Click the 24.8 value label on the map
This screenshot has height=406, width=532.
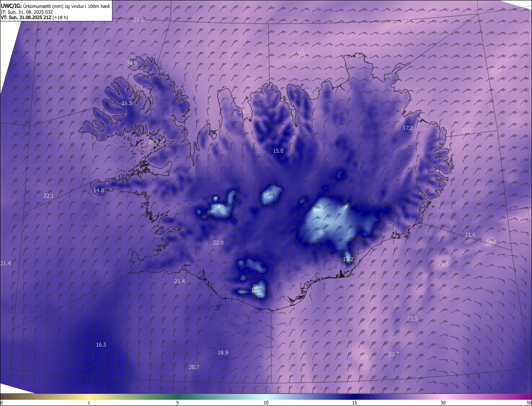(x=138, y=20)
